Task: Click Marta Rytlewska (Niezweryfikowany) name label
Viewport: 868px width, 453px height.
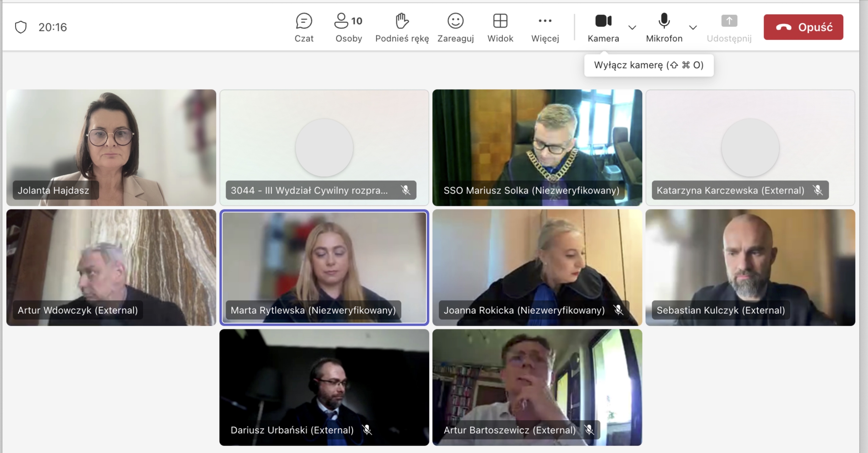Action: coord(313,310)
